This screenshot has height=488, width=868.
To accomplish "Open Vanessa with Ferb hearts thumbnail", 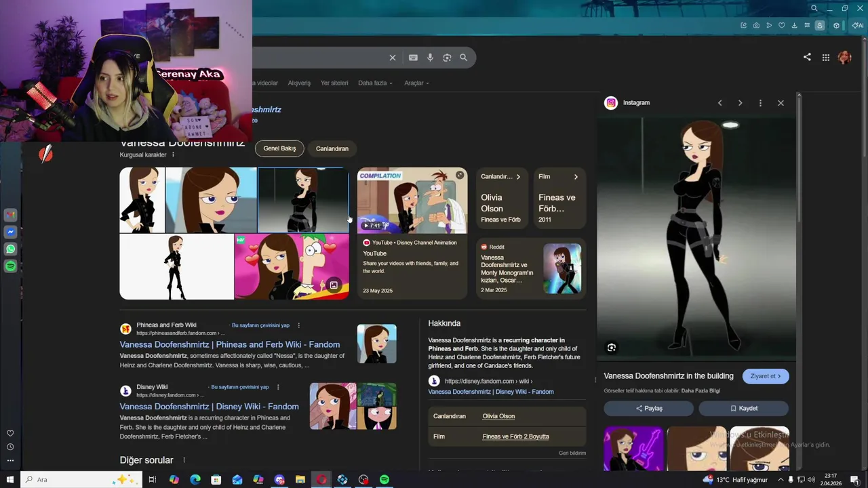I will point(292,266).
